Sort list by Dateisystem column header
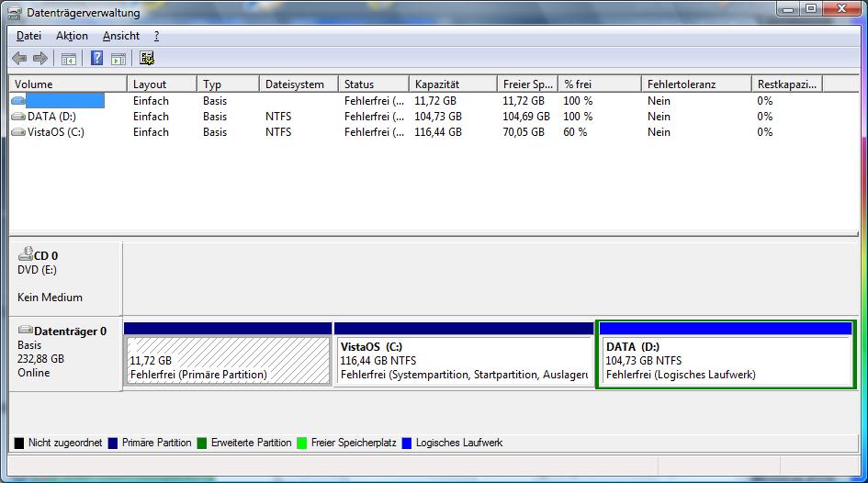The image size is (868, 483). click(298, 84)
